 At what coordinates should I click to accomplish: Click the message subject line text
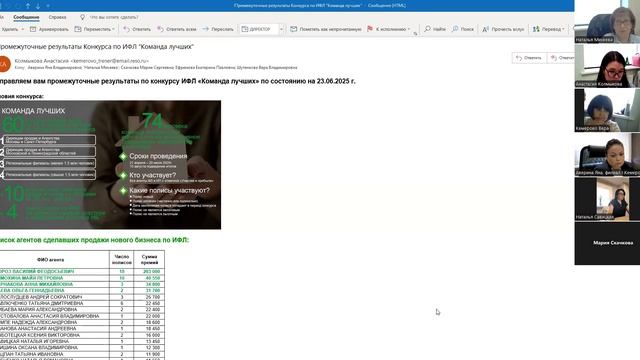(96, 47)
